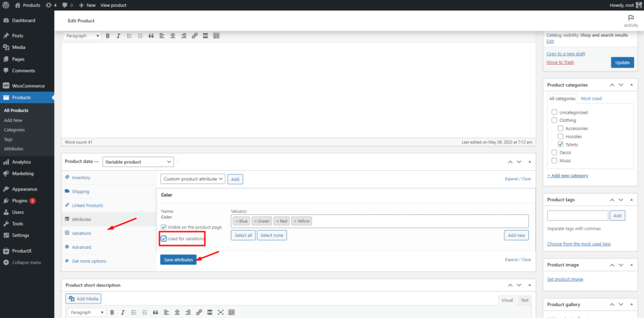Click the Save attributes button
644x318 pixels.
pos(178,260)
